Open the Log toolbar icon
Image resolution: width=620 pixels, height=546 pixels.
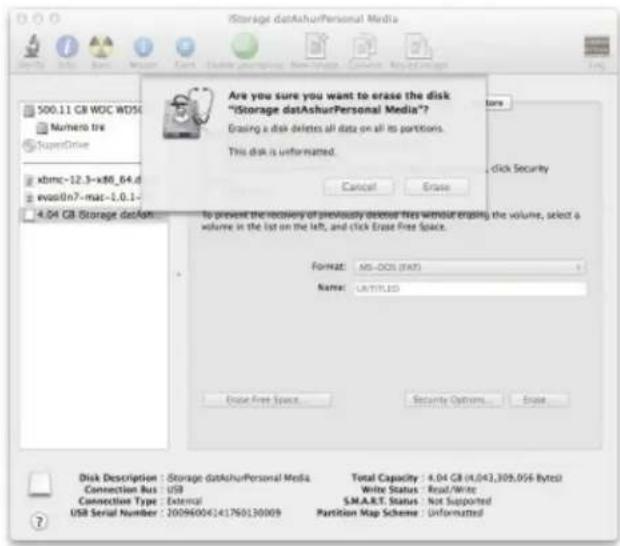(x=597, y=47)
